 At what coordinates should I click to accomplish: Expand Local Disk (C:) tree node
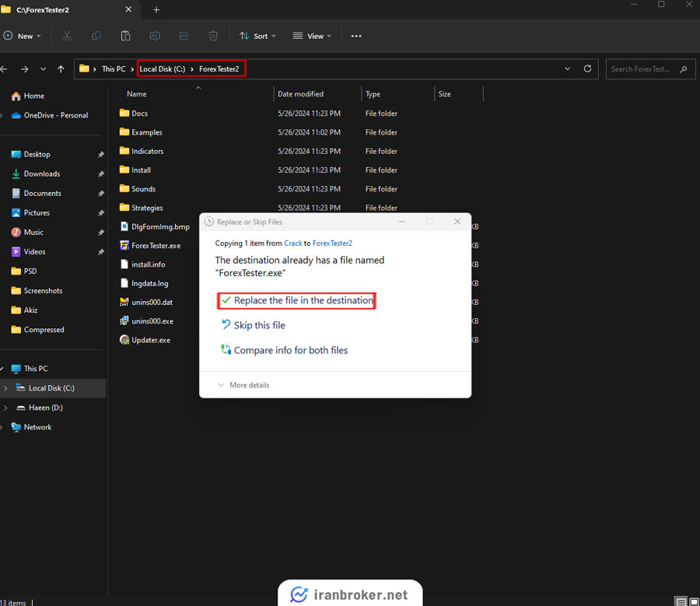pyautogui.click(x=5, y=388)
